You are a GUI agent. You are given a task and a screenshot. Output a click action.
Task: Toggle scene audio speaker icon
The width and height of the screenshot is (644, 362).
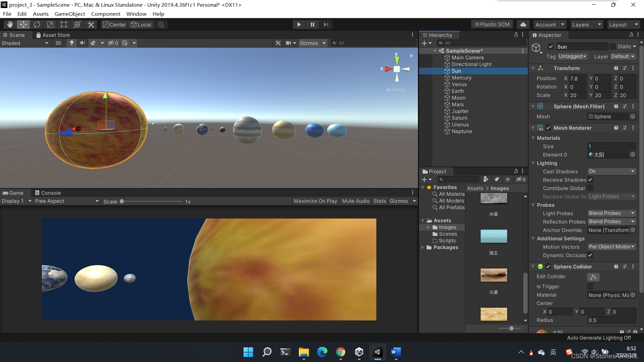coord(82,43)
